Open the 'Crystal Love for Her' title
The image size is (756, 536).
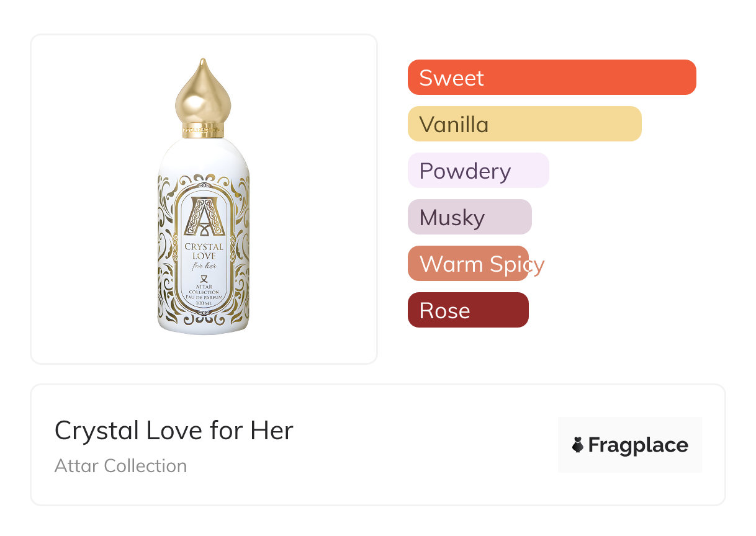pyautogui.click(x=174, y=431)
